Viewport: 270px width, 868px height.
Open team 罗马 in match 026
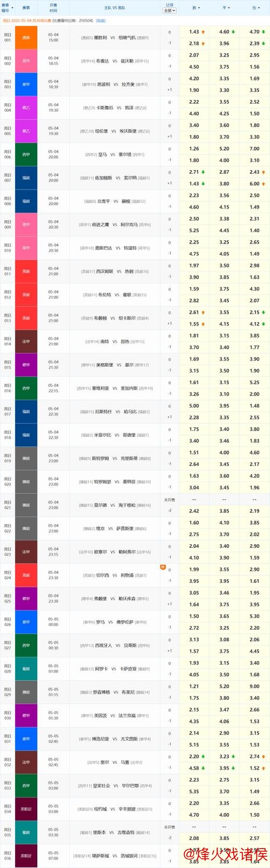pyautogui.click(x=100, y=622)
